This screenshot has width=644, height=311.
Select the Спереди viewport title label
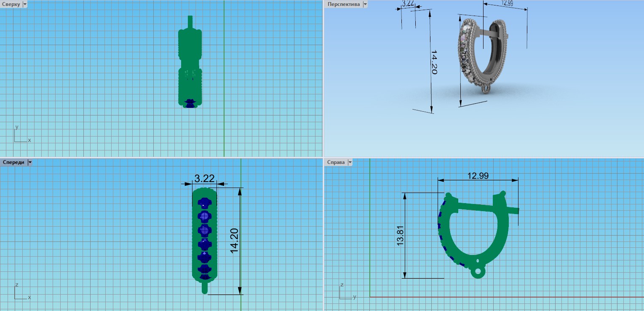coord(13,162)
